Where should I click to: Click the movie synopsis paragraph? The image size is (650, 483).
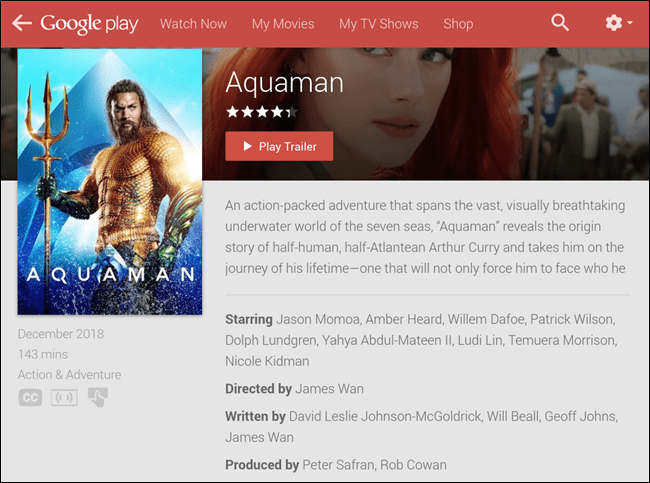425,236
